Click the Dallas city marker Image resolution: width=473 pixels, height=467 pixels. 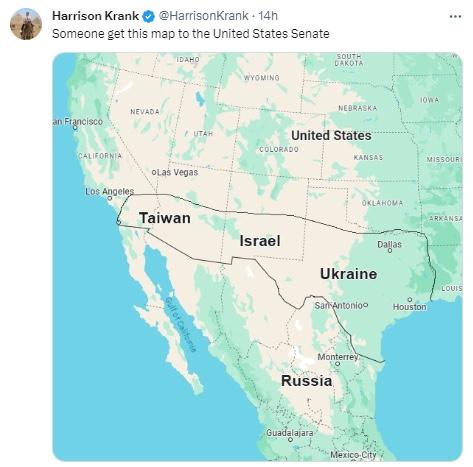(390, 250)
